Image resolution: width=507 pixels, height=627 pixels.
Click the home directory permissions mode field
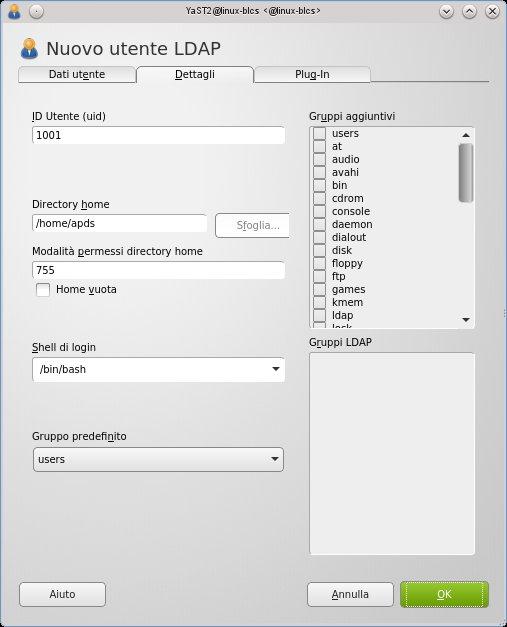pyautogui.click(x=158, y=270)
